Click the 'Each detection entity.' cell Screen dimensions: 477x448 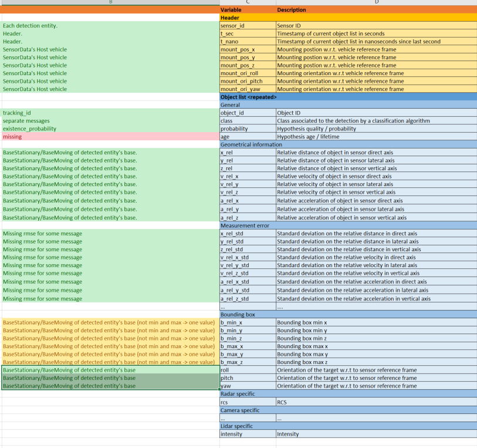click(110, 26)
